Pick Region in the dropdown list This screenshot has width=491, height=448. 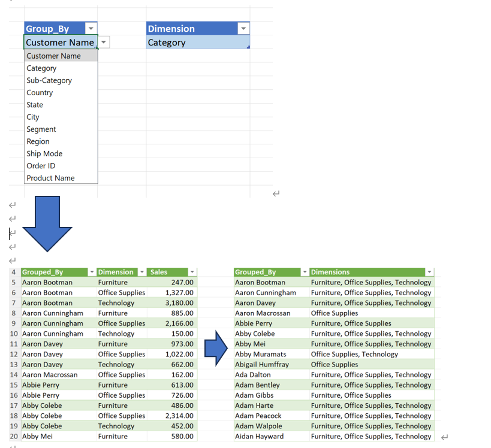(38, 141)
